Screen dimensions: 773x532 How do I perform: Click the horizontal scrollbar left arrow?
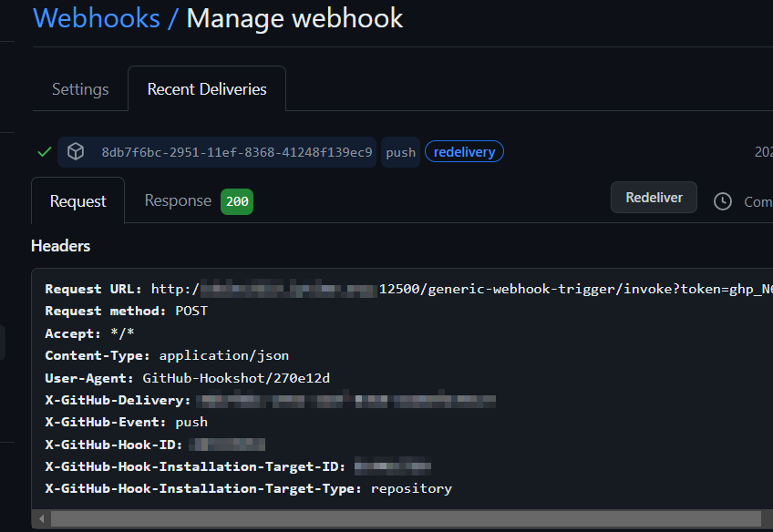42,518
